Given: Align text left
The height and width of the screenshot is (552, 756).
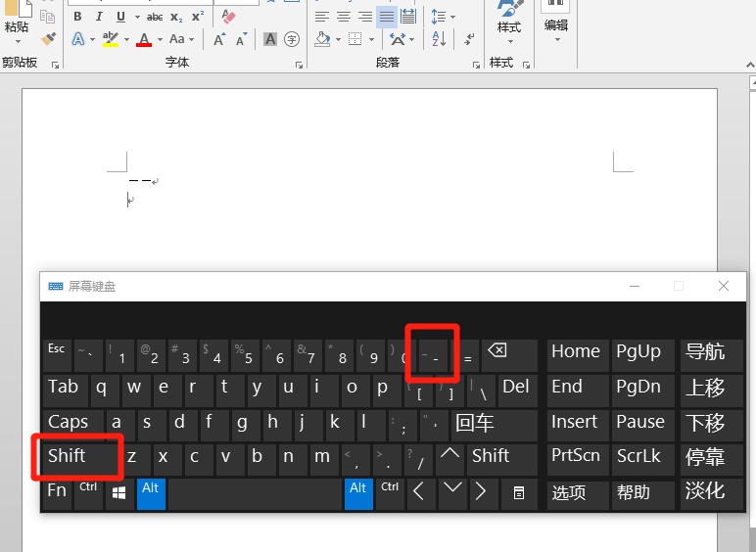Looking at the screenshot, I should point(321,17).
